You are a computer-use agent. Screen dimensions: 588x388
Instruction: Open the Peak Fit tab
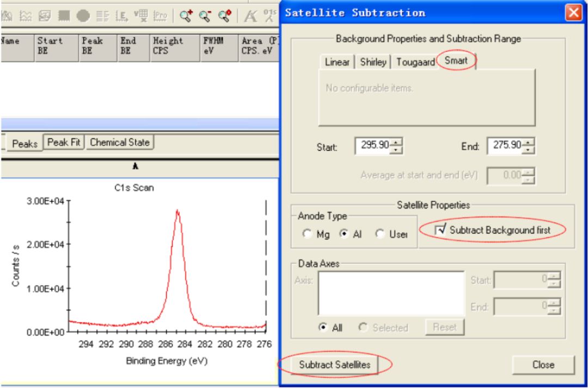(x=64, y=143)
